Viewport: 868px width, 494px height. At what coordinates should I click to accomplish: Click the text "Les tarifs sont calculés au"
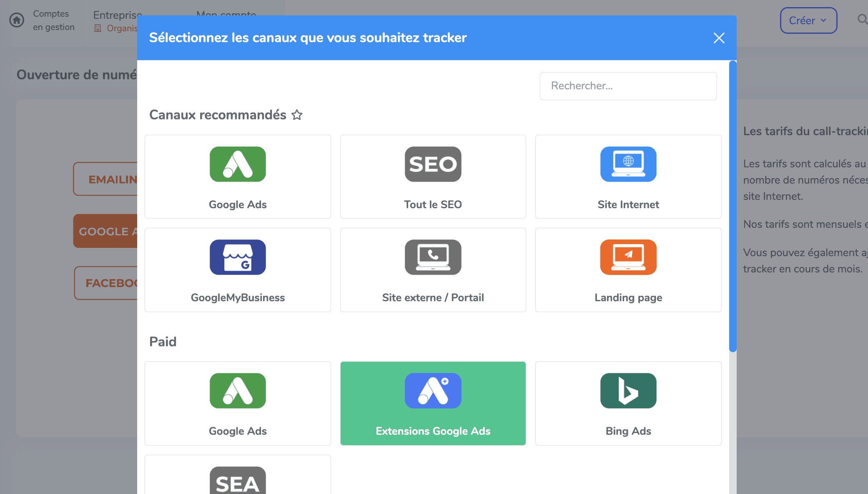[805, 164]
